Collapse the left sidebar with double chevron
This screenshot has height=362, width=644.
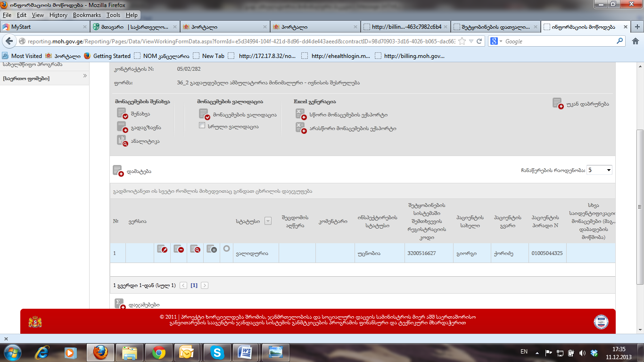click(85, 76)
